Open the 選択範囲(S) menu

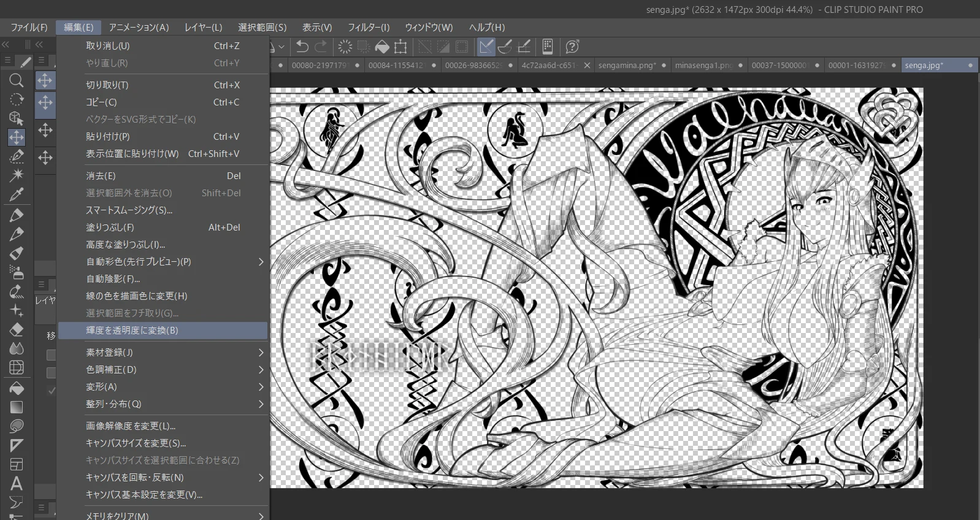pos(262,27)
